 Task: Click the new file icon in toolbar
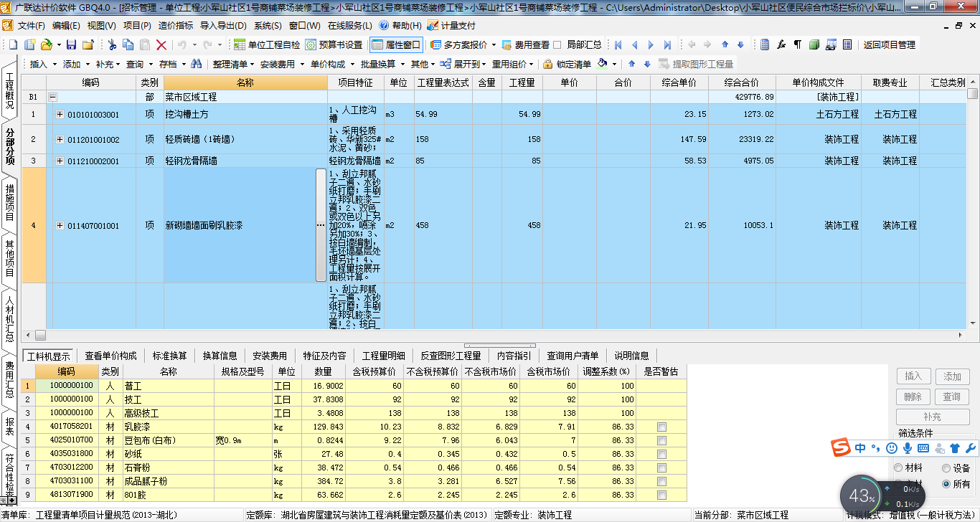click(12, 44)
